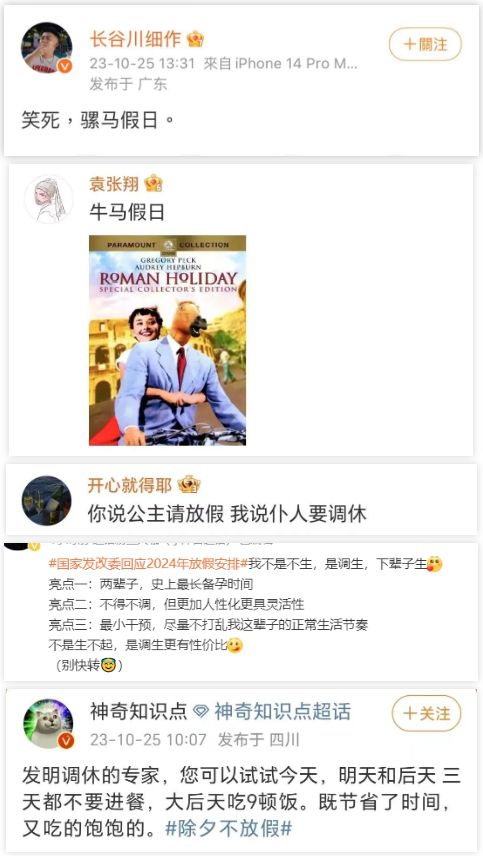Open 袁张翔's sketch avatar

(49, 199)
